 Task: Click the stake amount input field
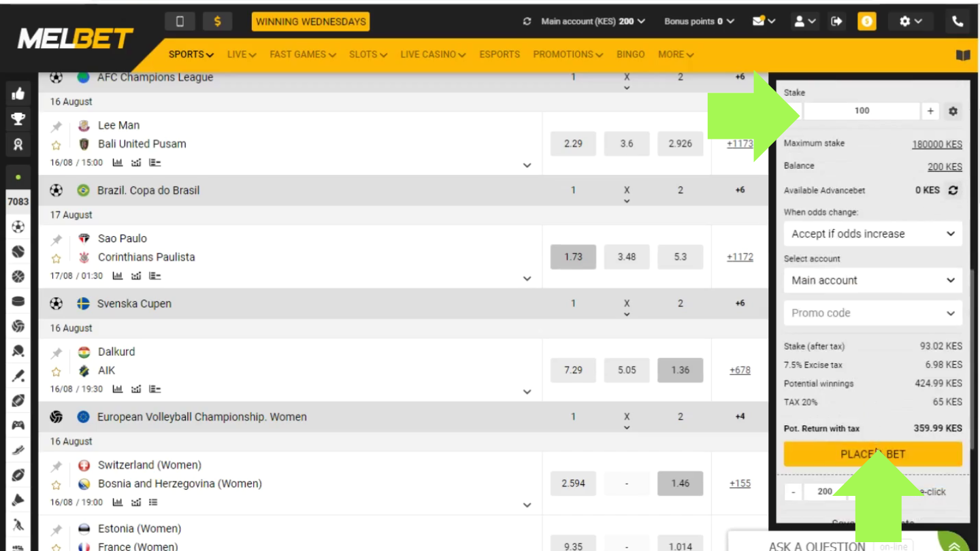(862, 111)
